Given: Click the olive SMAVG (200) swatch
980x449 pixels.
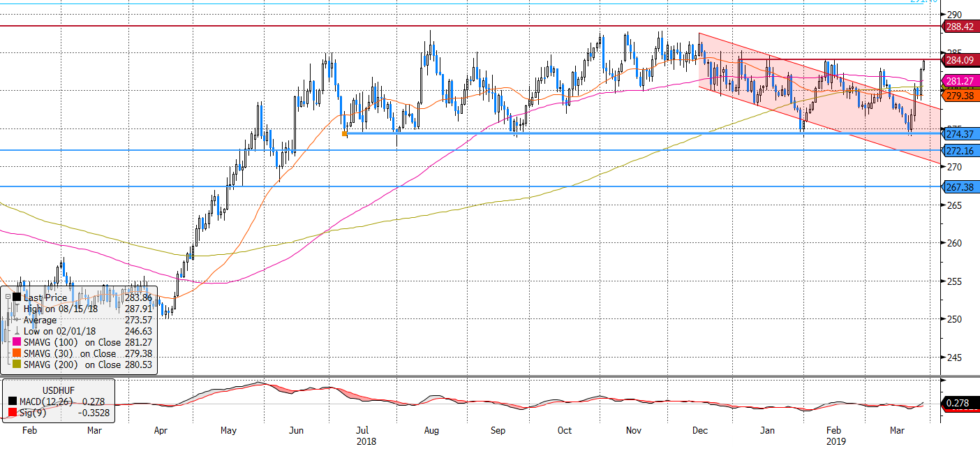Looking at the screenshot, I should click(x=17, y=365).
